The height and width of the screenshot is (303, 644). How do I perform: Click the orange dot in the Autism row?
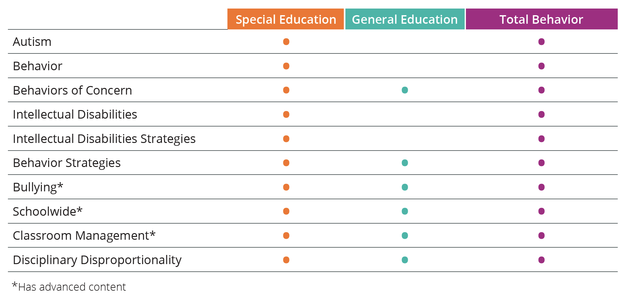pyautogui.click(x=286, y=42)
